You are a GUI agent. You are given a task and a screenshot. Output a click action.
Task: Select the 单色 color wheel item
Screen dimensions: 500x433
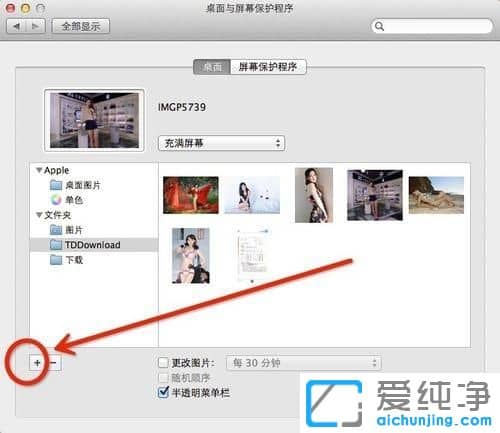(56, 200)
